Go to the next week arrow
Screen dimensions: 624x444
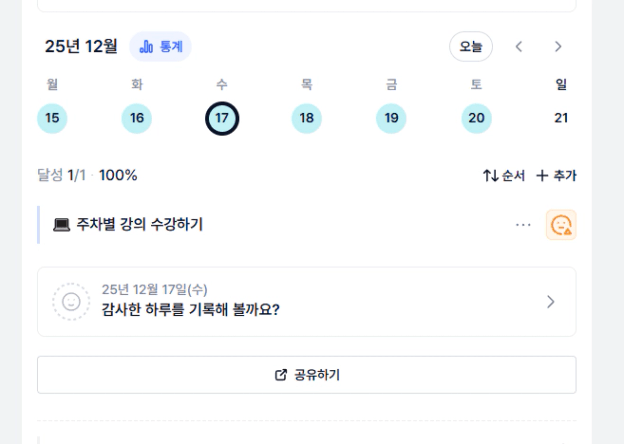(558, 46)
